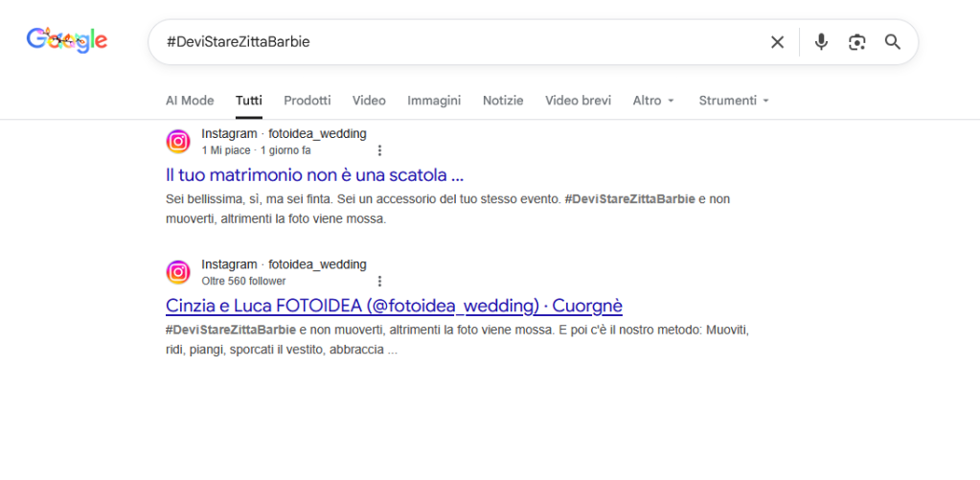Open three-dot menu for Oltre 560 follower result

coord(379,282)
